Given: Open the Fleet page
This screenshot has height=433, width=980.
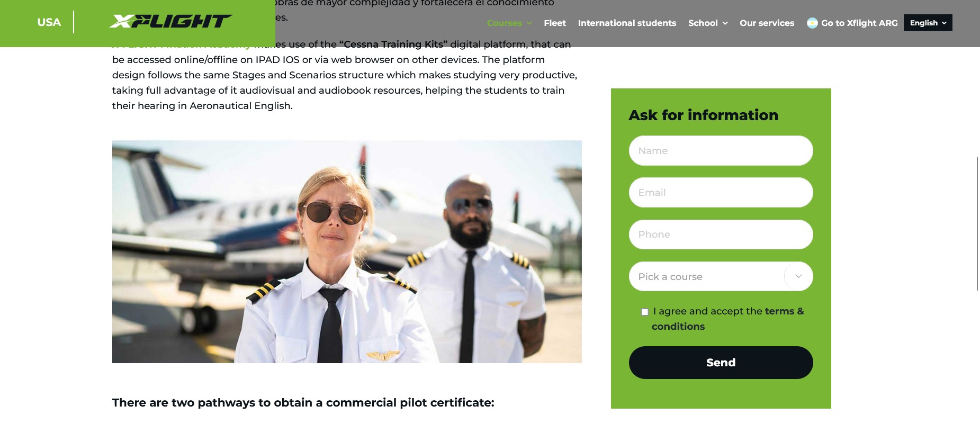Looking at the screenshot, I should point(554,23).
